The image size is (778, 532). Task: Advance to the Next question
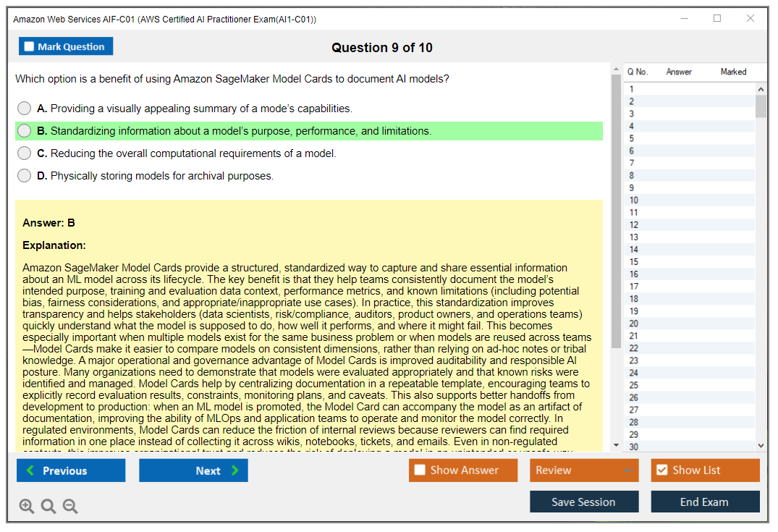pyautogui.click(x=193, y=470)
